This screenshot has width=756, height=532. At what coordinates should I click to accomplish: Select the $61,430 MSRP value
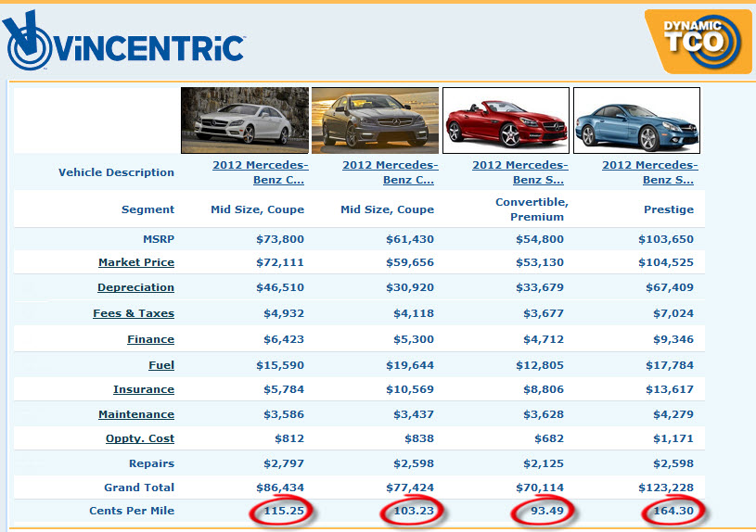coord(410,239)
